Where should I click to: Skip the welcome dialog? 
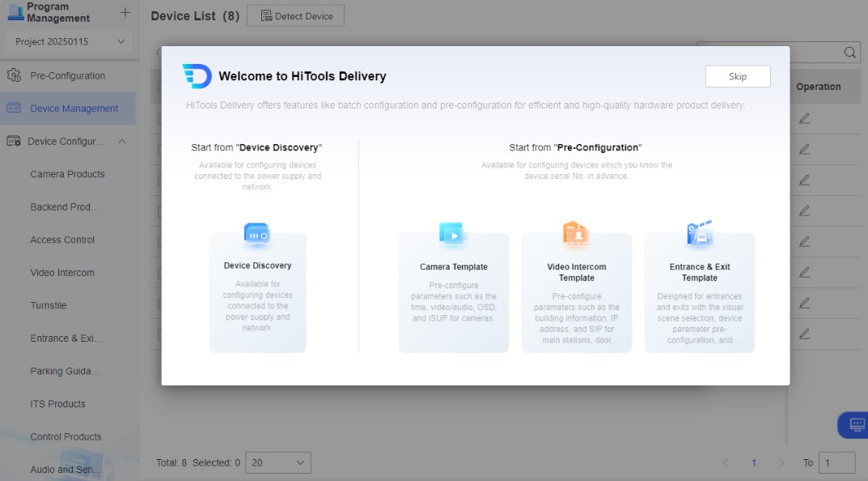(738, 76)
